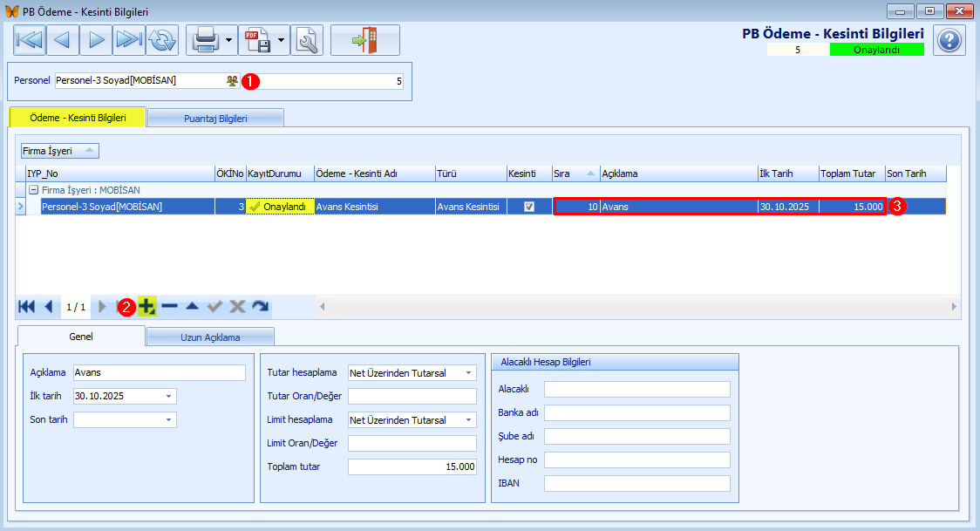Image resolution: width=980 pixels, height=531 pixels.
Task: Open the wrench settings tool
Action: [x=308, y=40]
